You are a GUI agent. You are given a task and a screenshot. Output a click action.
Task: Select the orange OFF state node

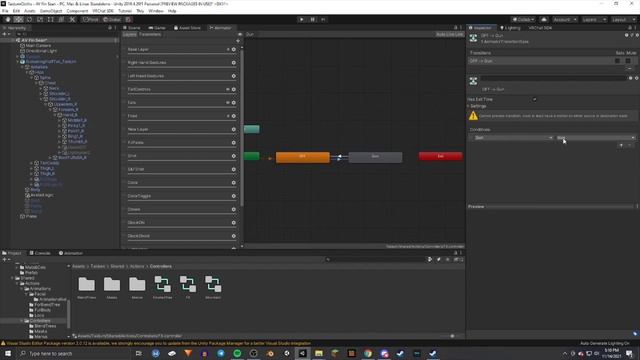coord(303,157)
